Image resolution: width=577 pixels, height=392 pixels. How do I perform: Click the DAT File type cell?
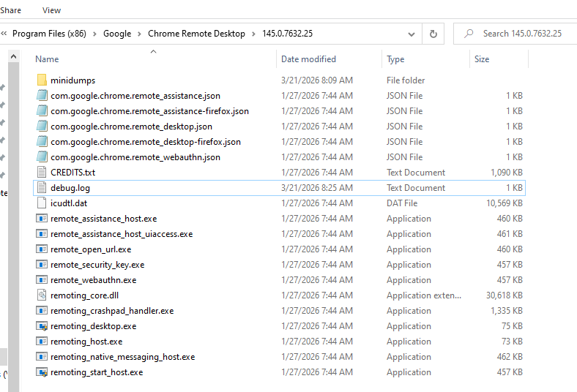pyautogui.click(x=402, y=203)
